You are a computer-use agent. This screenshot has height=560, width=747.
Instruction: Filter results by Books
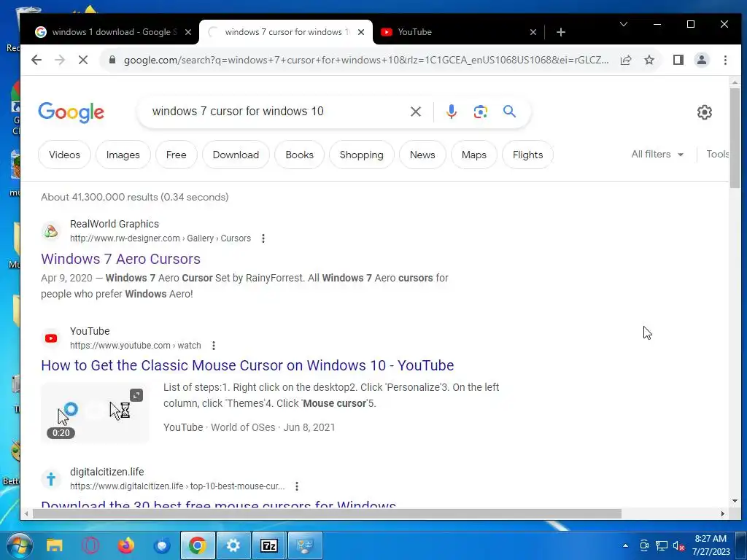[x=299, y=155]
